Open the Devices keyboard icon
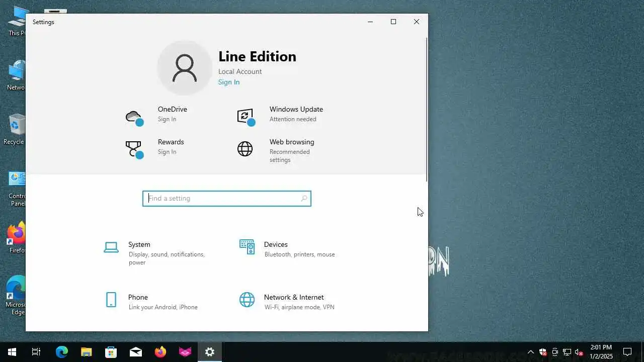The width and height of the screenshot is (644, 362). pyautogui.click(x=247, y=247)
